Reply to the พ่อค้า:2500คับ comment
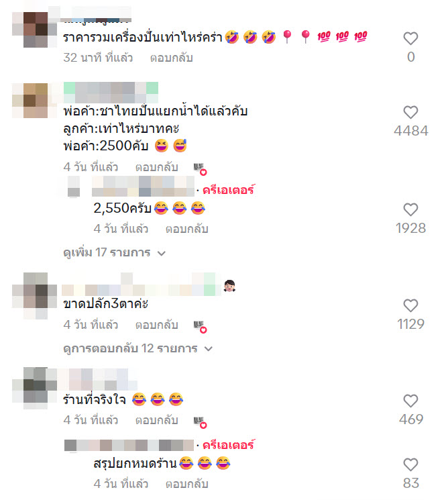448x500 pixels. click(156, 167)
